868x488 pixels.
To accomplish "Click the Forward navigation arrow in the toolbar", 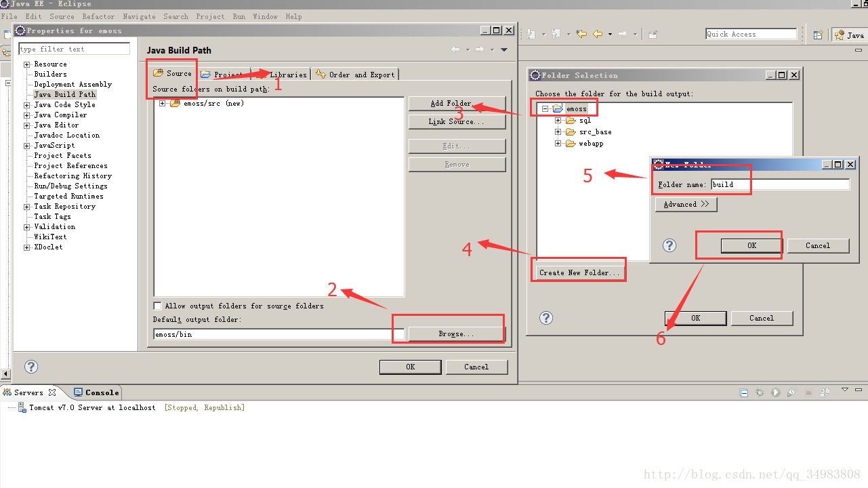I will pos(622,34).
